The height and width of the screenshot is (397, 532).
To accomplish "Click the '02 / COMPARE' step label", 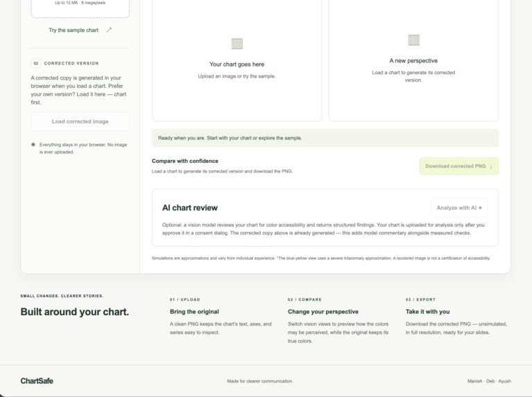I will 304,300.
